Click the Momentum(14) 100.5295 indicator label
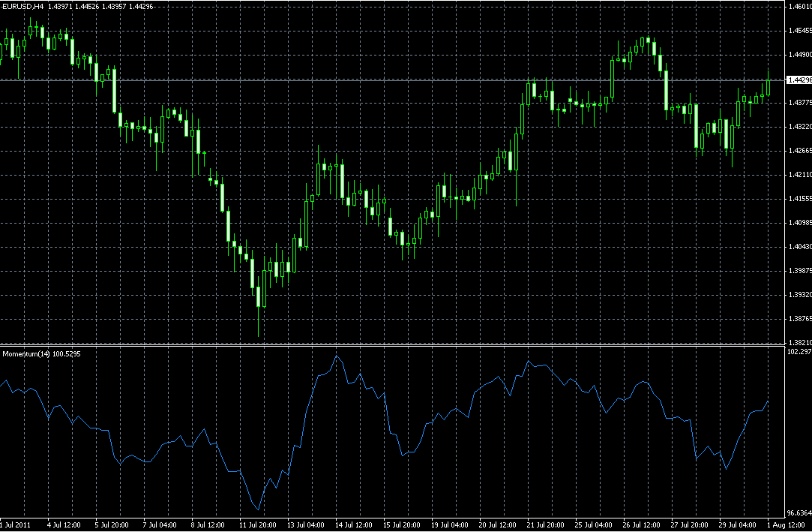This screenshot has width=812, height=532. pyautogui.click(x=42, y=354)
